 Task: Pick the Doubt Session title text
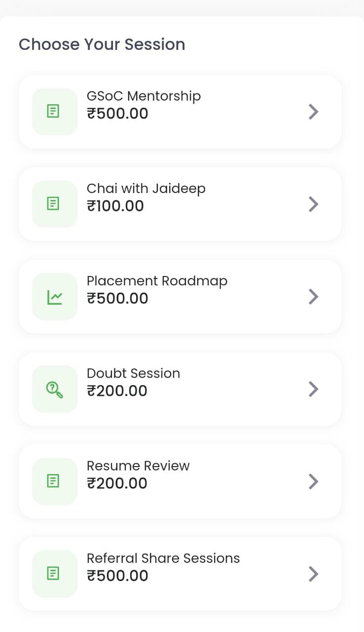tap(133, 373)
